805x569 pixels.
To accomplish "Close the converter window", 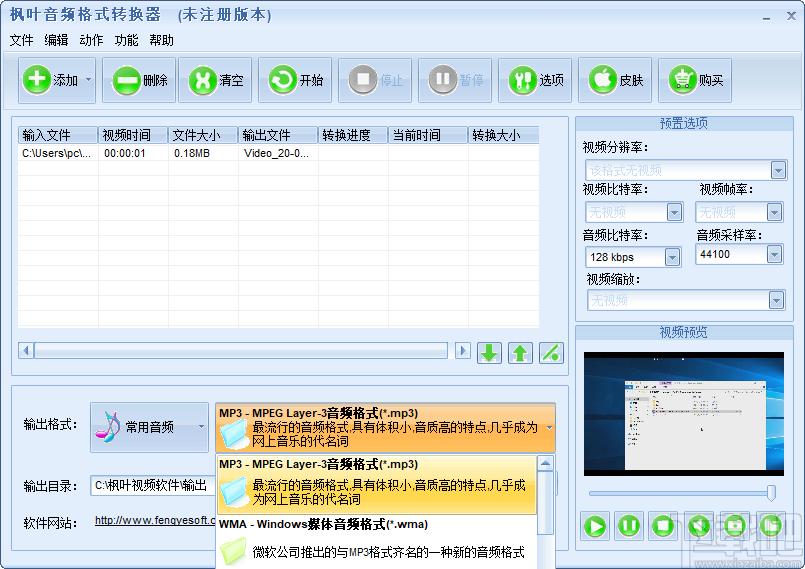I will click(792, 16).
